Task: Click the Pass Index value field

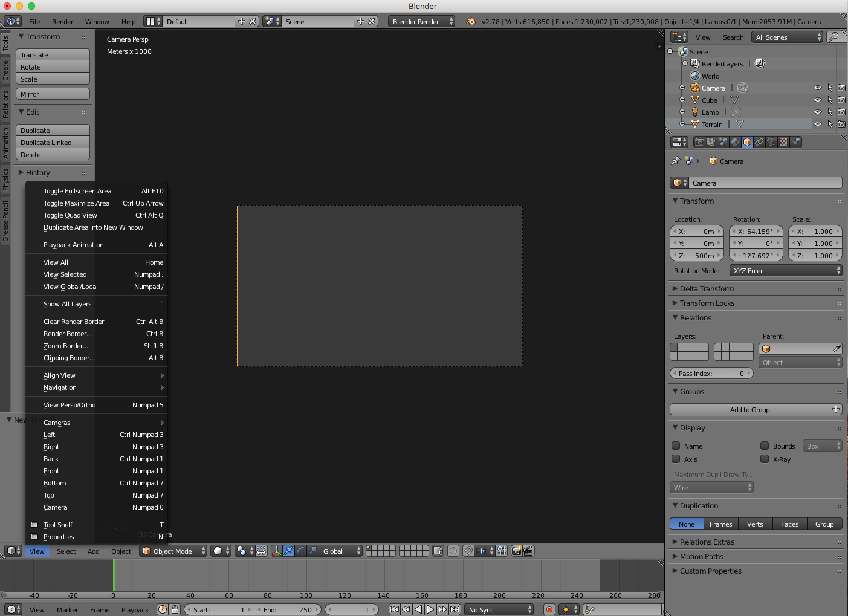Action: tap(711, 373)
